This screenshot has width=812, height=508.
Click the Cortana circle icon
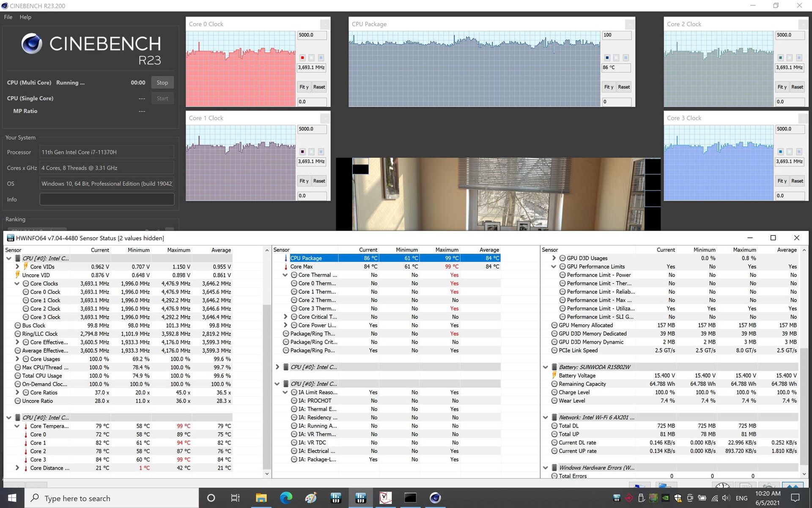pyautogui.click(x=211, y=498)
